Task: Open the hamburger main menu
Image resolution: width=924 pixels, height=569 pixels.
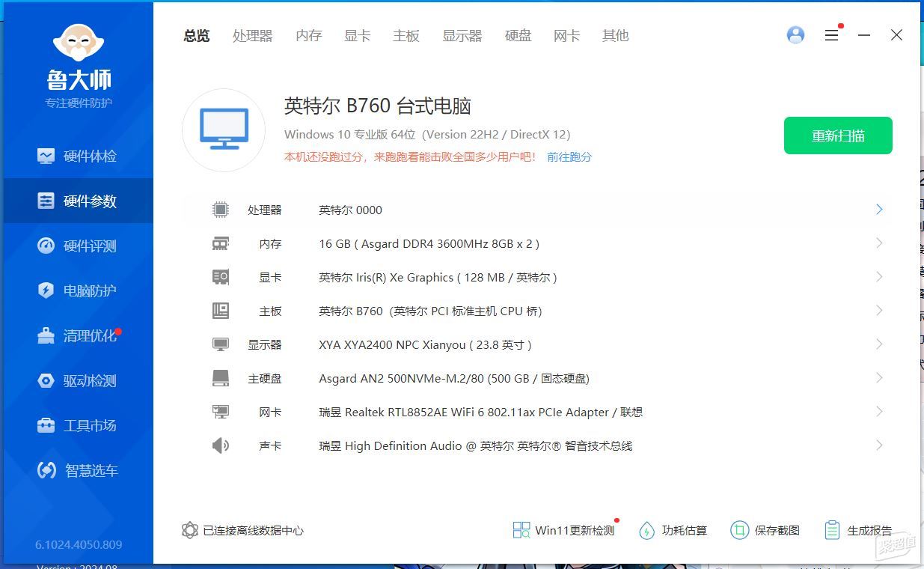Action: (x=831, y=35)
